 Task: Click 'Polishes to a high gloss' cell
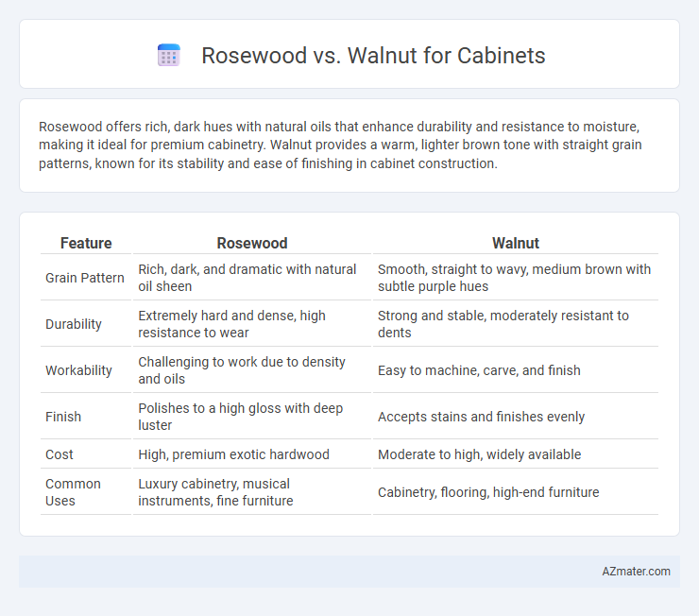click(x=240, y=417)
